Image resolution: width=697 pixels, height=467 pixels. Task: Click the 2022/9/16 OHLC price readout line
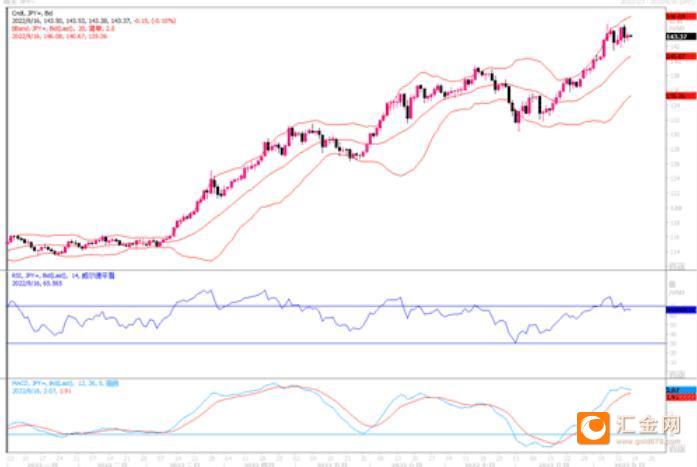(93, 21)
